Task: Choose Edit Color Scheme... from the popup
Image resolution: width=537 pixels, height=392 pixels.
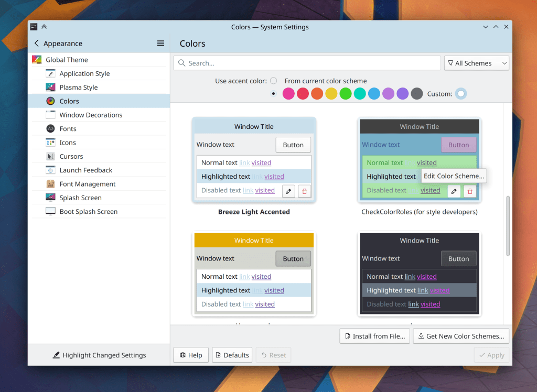Action: pyautogui.click(x=454, y=176)
